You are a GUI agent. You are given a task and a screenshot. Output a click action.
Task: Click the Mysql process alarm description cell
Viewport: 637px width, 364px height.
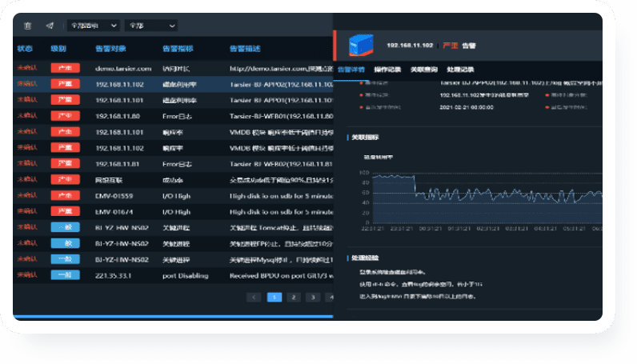point(281,259)
